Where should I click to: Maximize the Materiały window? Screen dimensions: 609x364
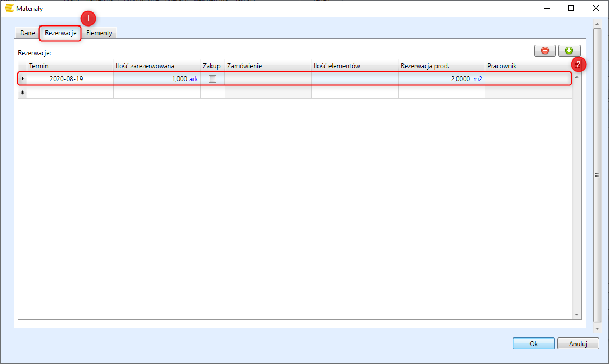(571, 8)
